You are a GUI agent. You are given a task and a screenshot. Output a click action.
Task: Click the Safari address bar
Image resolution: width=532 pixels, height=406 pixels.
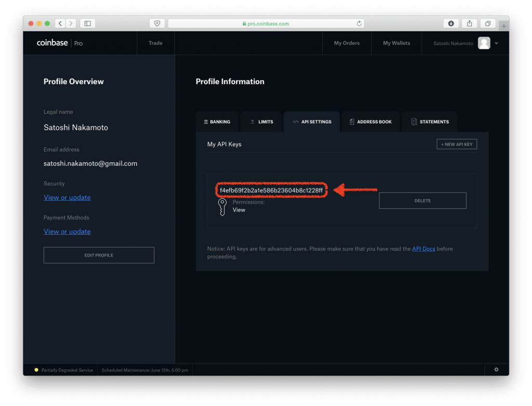[266, 23]
